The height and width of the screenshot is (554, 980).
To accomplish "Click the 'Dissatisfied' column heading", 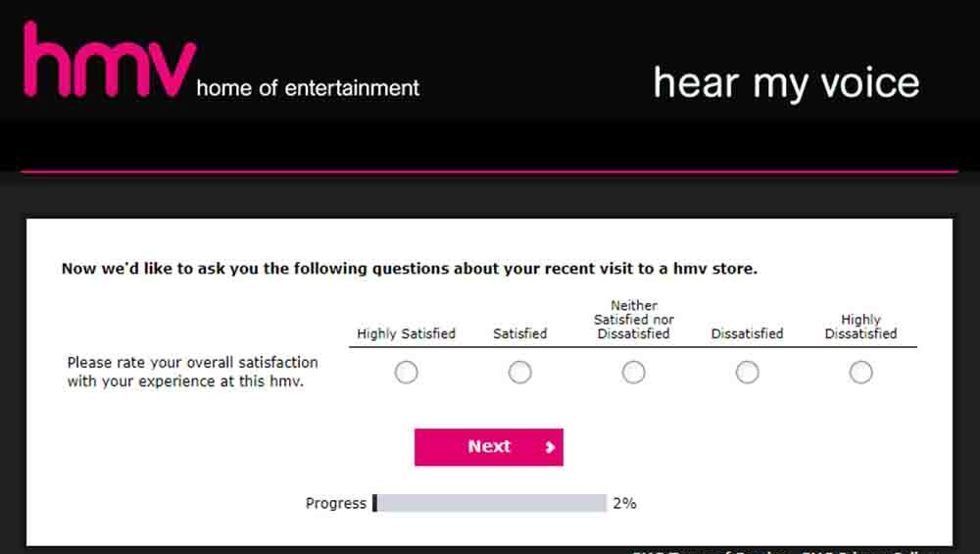I will coord(748,334).
